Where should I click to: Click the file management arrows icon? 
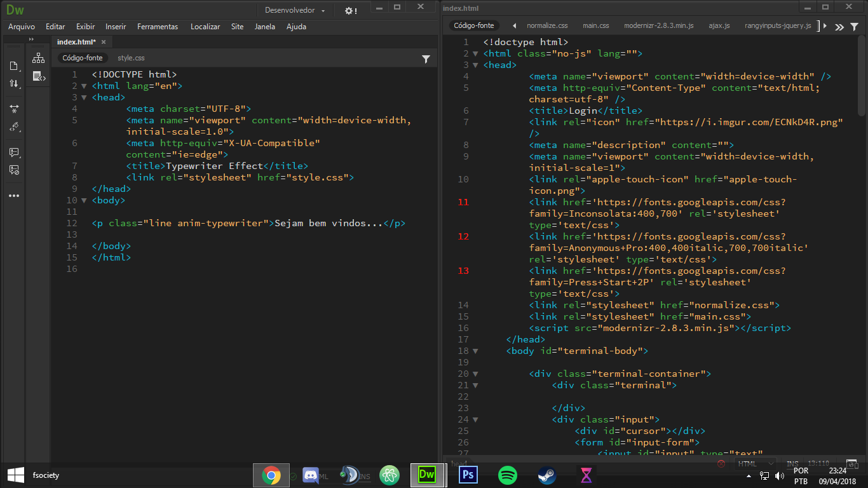14,83
